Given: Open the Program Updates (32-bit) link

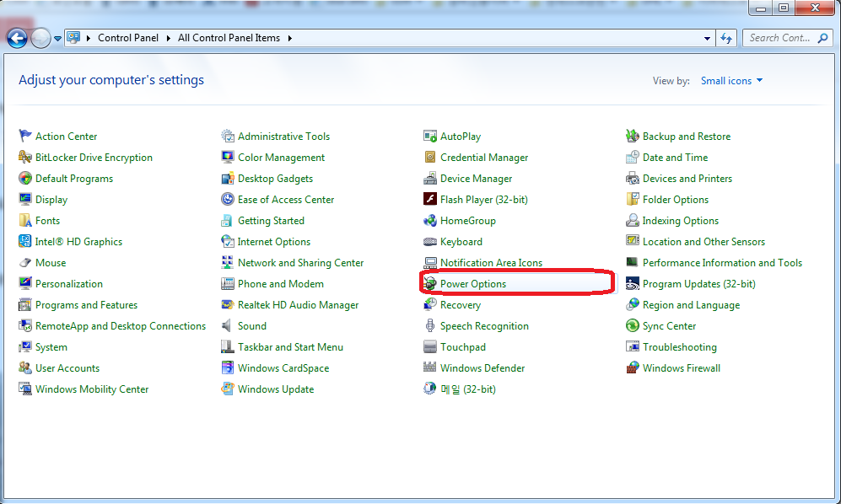Looking at the screenshot, I should pyautogui.click(x=699, y=284).
